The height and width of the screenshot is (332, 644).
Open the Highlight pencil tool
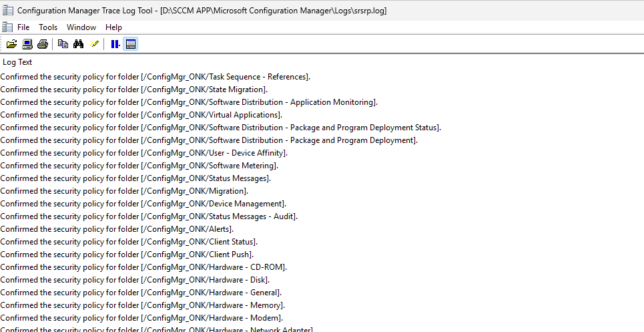[x=95, y=44]
